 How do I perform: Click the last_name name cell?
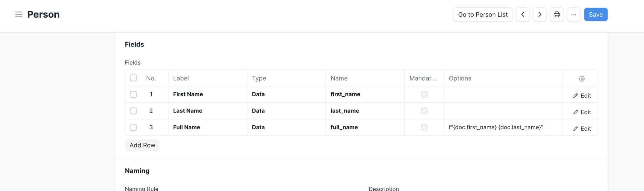point(365,111)
